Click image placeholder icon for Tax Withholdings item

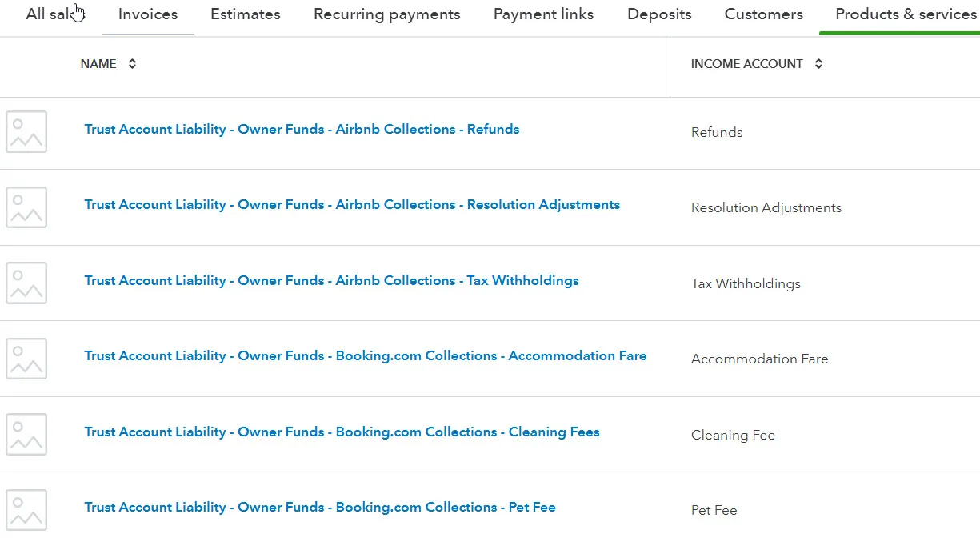(x=26, y=283)
